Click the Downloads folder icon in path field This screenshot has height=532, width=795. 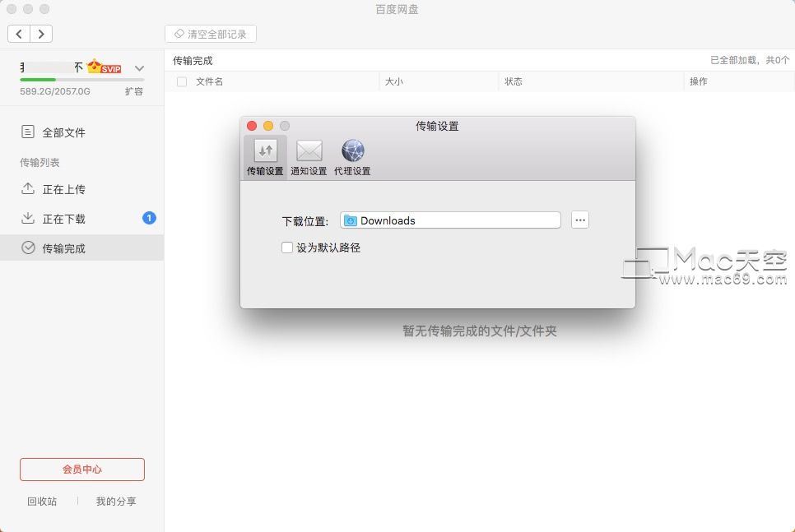pyautogui.click(x=351, y=220)
